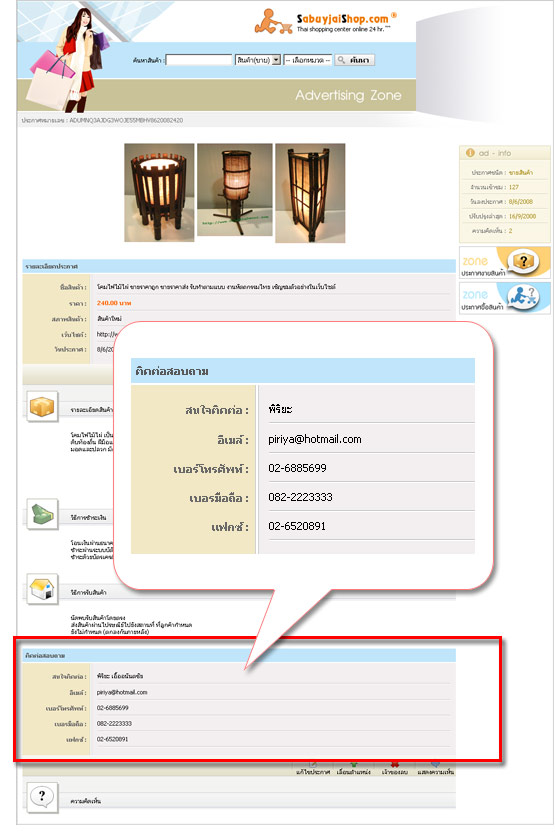Open the first round lamp thumbnail

(x=159, y=193)
